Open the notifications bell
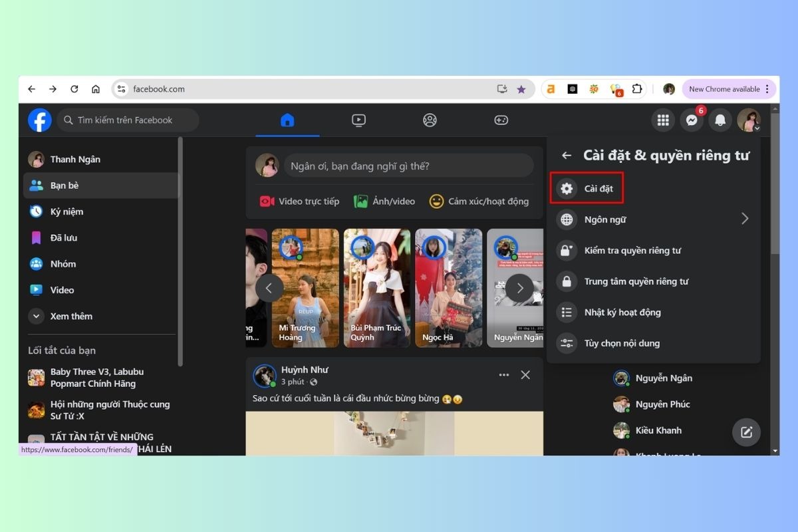Viewport: 798px width, 532px height. click(720, 120)
